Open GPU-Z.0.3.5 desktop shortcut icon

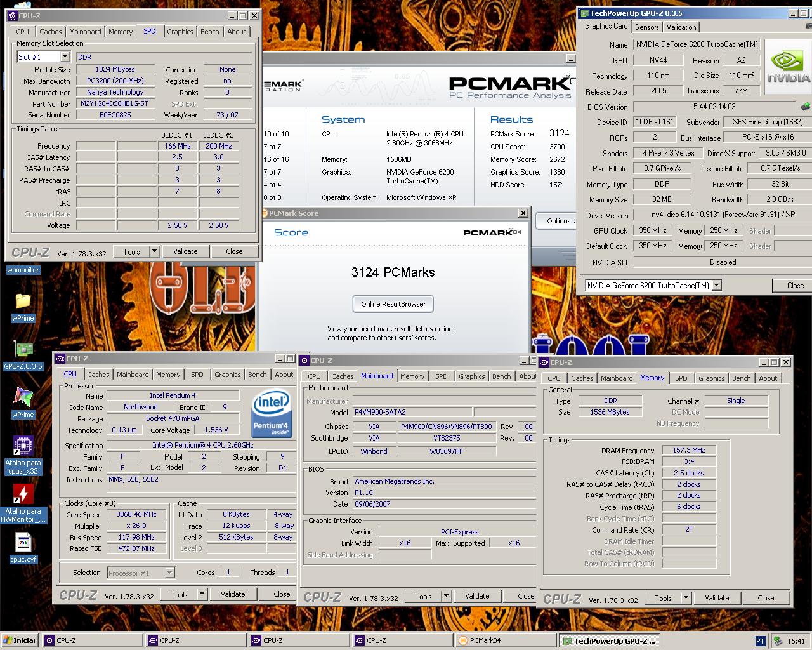23,349
